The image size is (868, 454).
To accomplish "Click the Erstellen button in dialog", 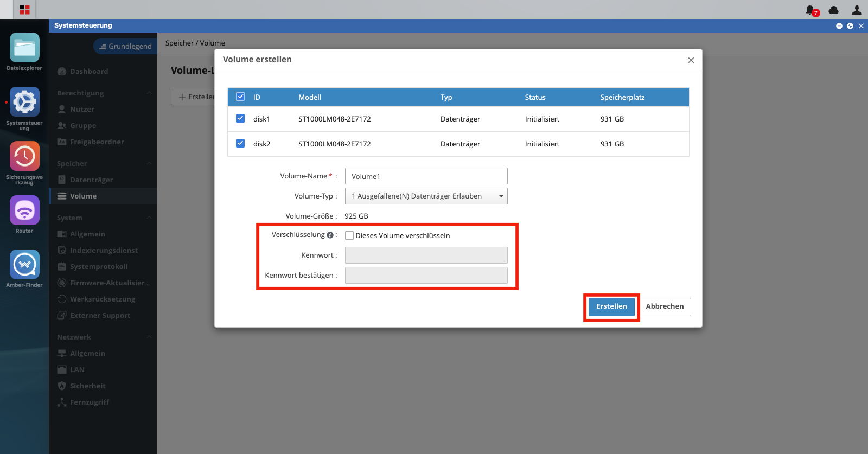I will (611, 306).
